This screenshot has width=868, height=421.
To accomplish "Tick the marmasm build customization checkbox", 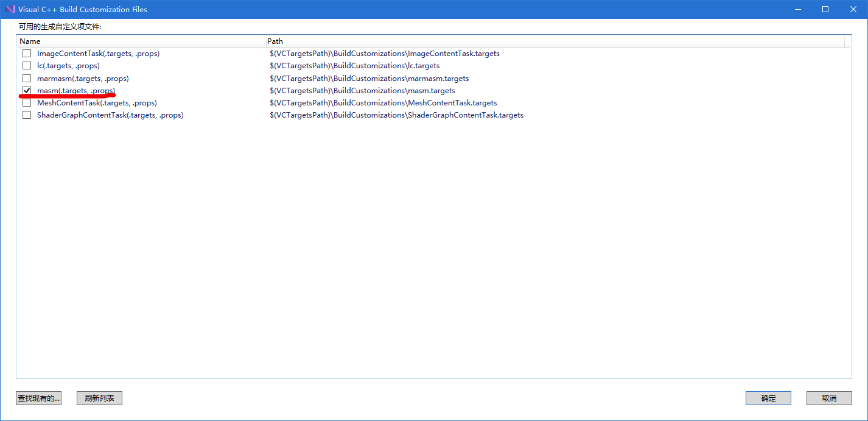I will pos(27,79).
